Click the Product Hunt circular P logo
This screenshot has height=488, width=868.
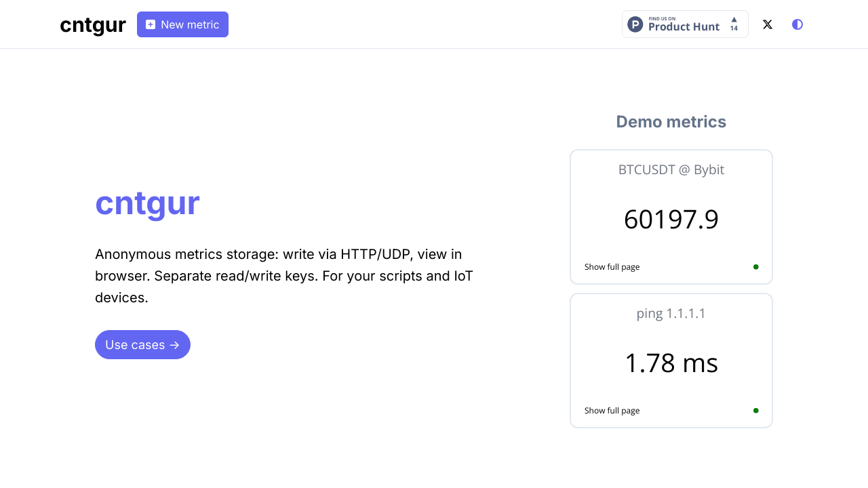pyautogui.click(x=635, y=24)
